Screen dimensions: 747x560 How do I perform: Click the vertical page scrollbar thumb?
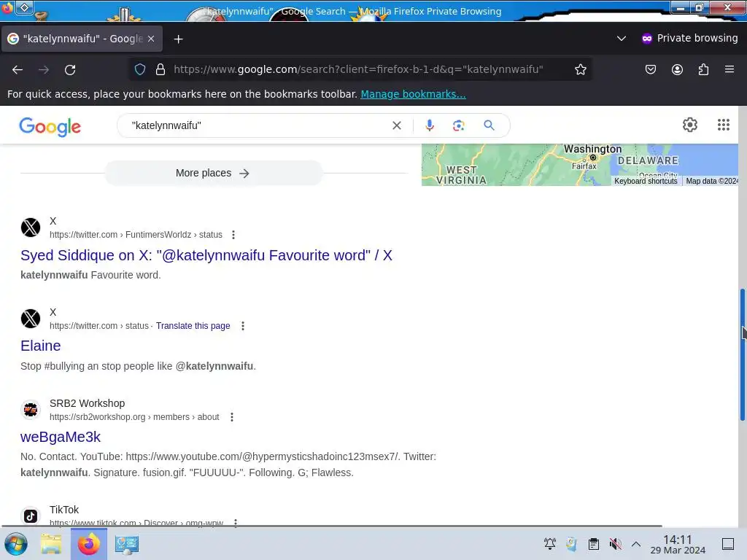pyautogui.click(x=742, y=354)
